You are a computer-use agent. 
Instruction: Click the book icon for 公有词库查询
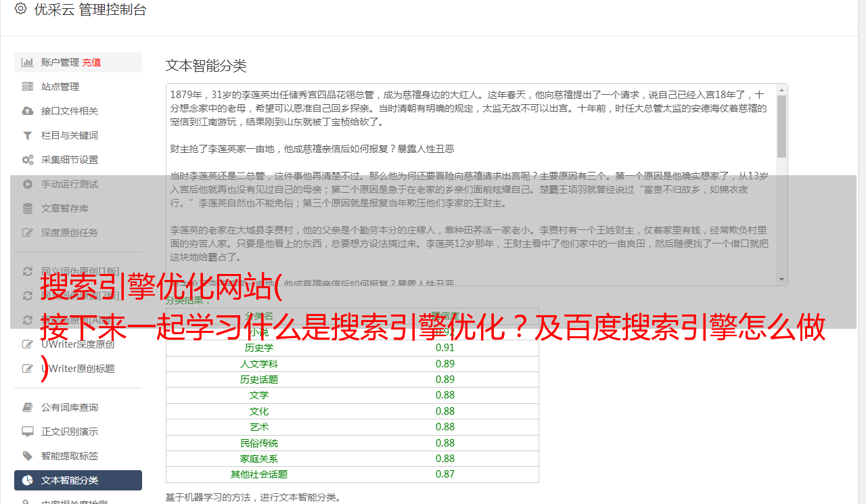[28, 407]
